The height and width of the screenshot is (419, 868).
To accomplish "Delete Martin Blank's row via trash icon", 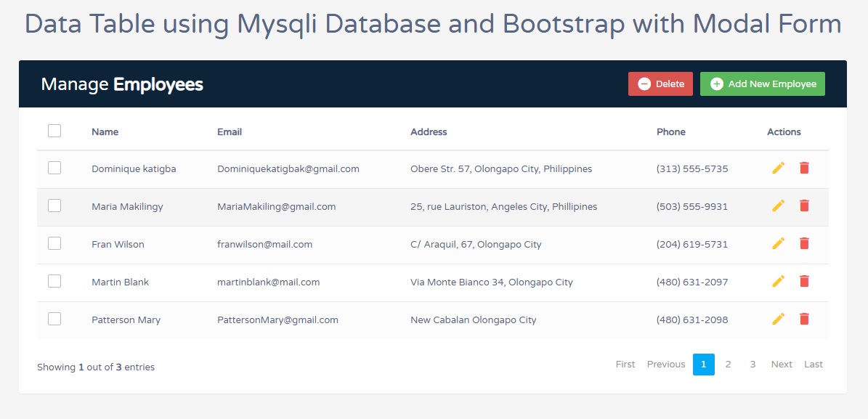I will 804,281.
